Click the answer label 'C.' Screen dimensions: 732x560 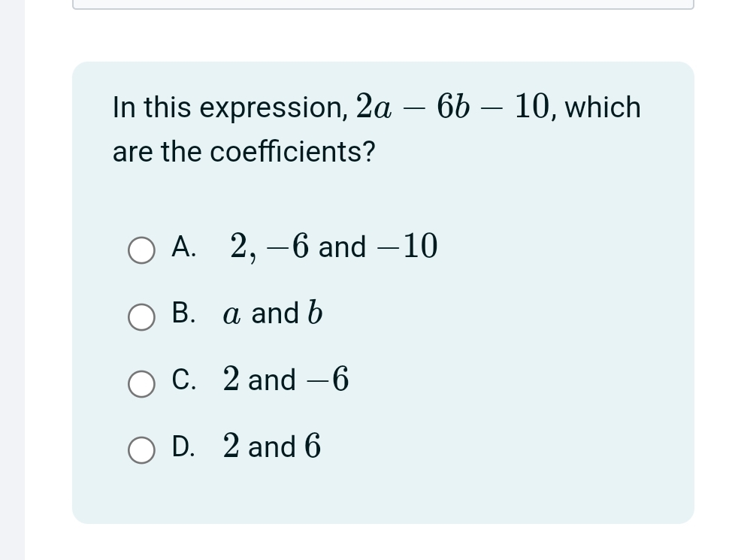coord(184,381)
